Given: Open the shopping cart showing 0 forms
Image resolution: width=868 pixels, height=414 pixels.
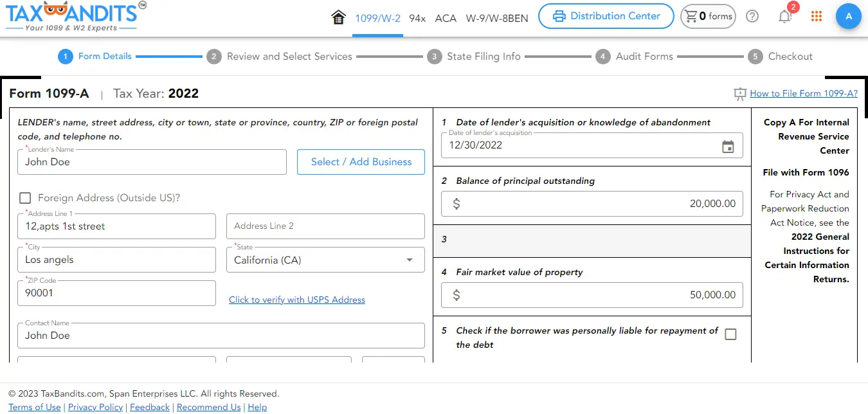Looking at the screenshot, I should point(707,17).
